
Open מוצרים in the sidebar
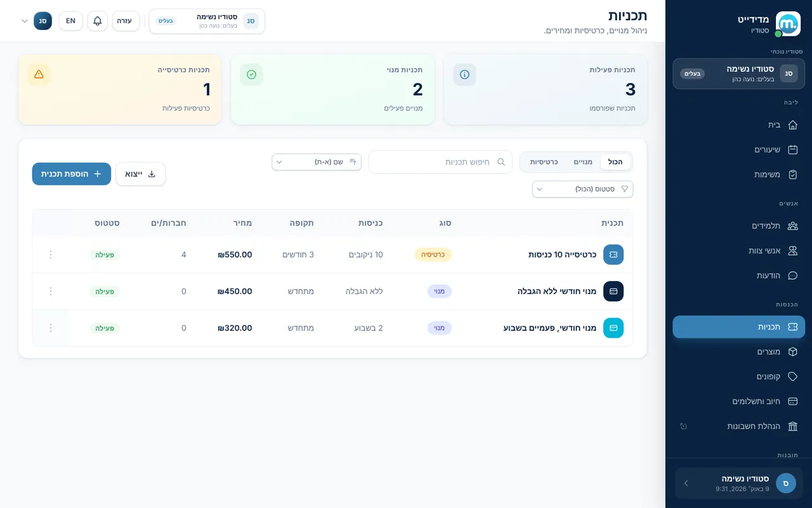pos(738,352)
